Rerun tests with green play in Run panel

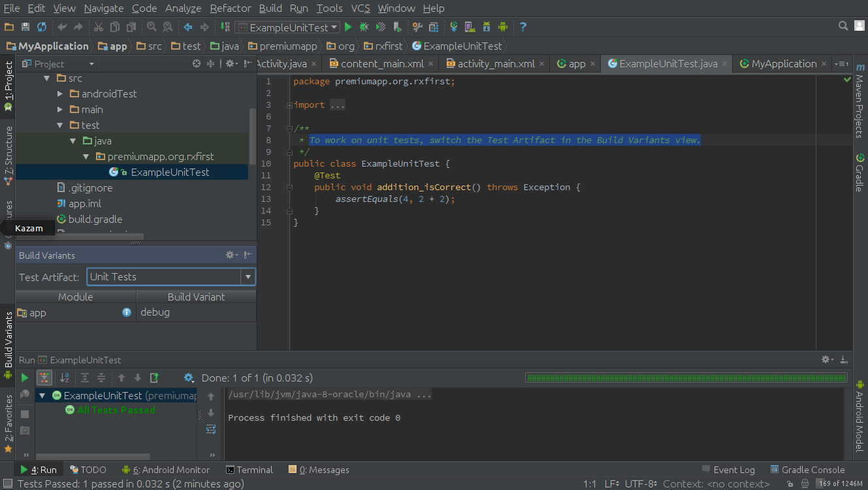pos(25,378)
